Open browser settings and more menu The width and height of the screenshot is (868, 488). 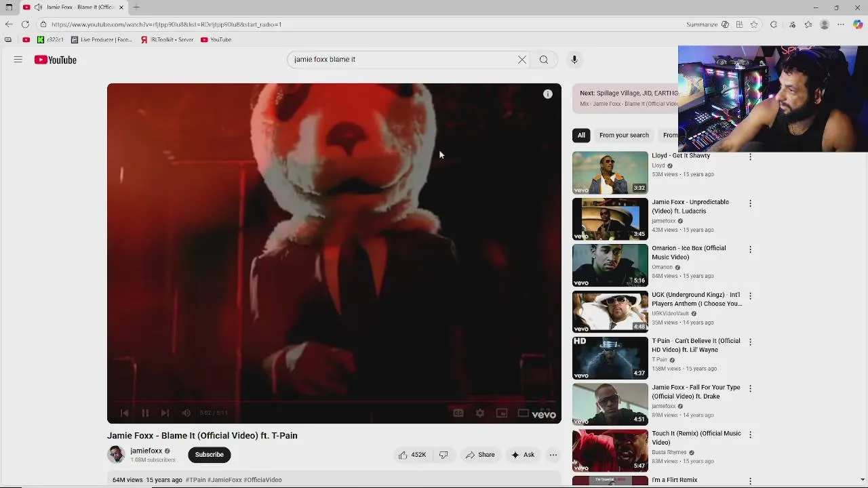click(841, 24)
